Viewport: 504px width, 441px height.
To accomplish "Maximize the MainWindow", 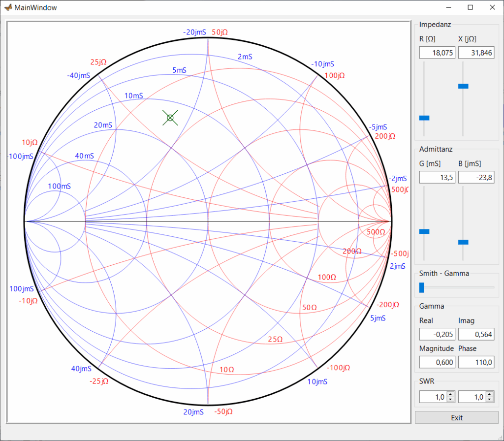I will (x=470, y=7).
